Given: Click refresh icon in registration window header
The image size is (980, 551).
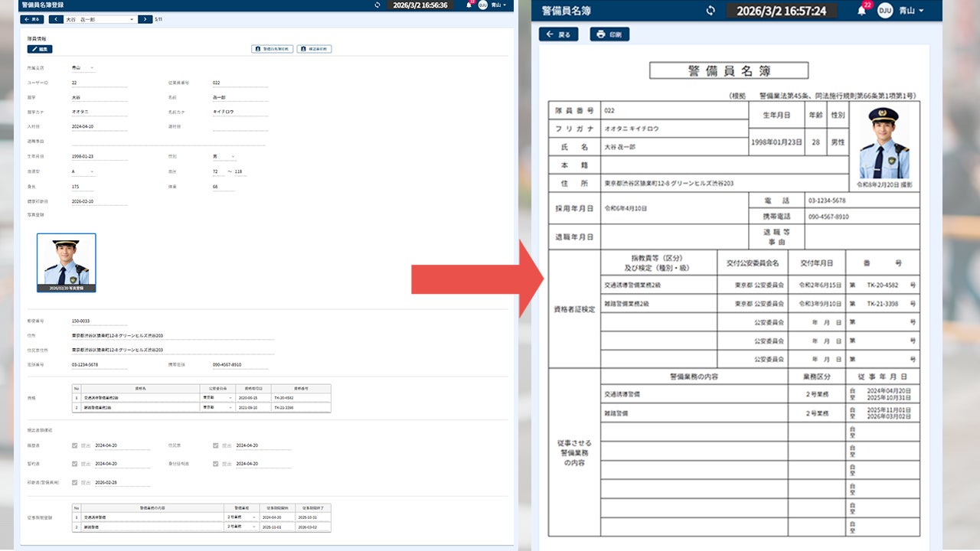Looking at the screenshot, I should click(377, 5).
